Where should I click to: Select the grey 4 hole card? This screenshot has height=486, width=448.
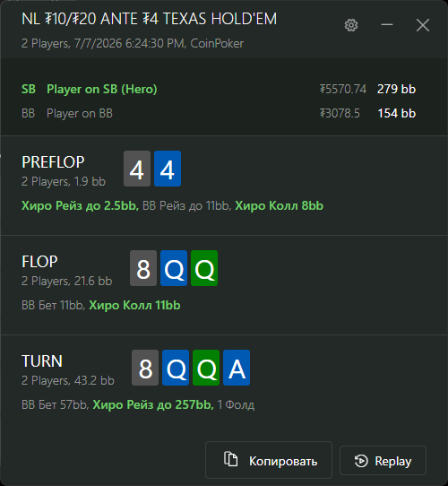coord(137,169)
